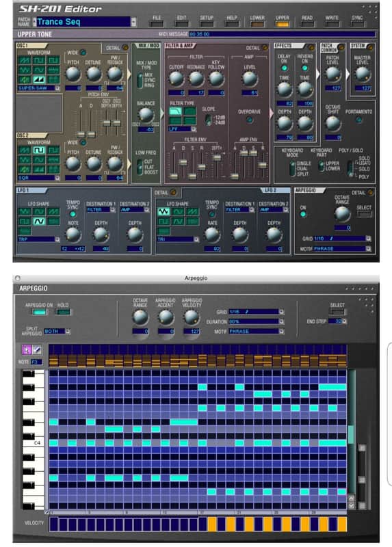Adjust the filter Cutoff knob
This screenshot has height=547, width=392.
(176, 79)
